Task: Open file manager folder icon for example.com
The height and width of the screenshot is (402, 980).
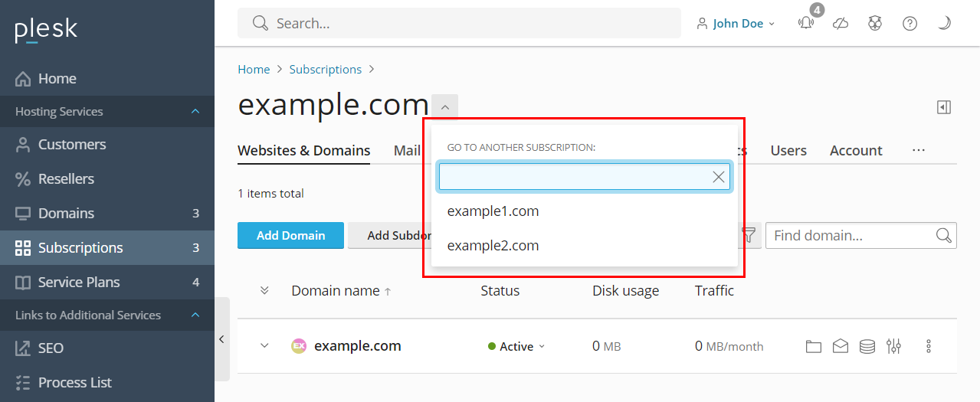Action: click(x=813, y=347)
